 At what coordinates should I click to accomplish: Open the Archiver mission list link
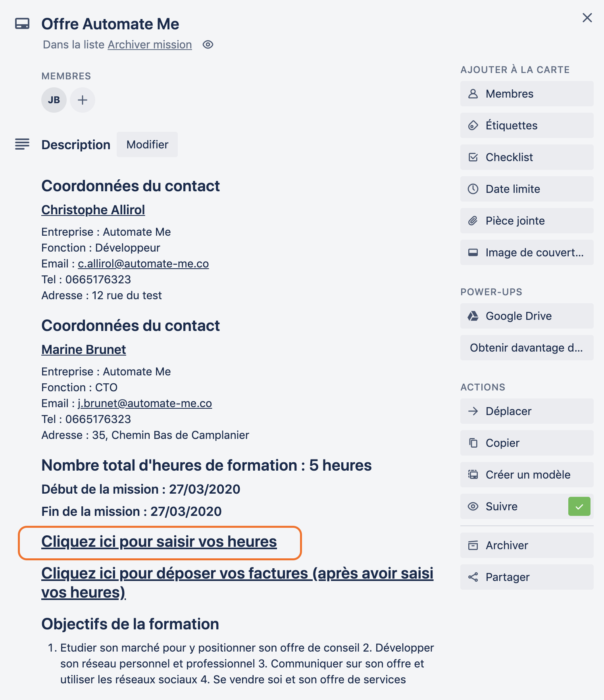(150, 45)
